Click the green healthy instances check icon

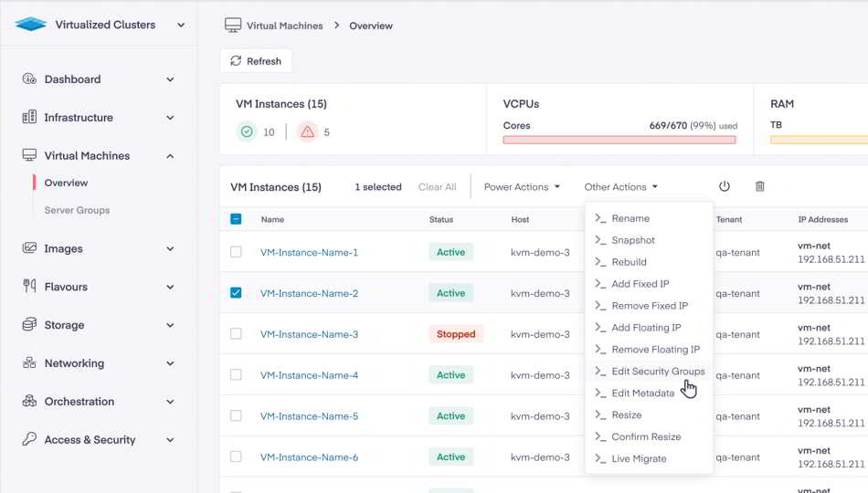(x=247, y=131)
